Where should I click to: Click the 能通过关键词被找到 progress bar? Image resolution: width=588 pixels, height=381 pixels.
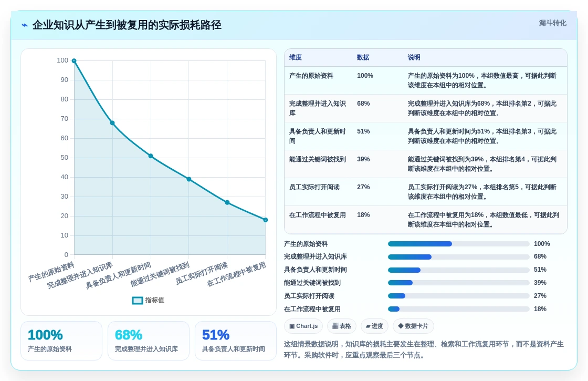pos(459,283)
